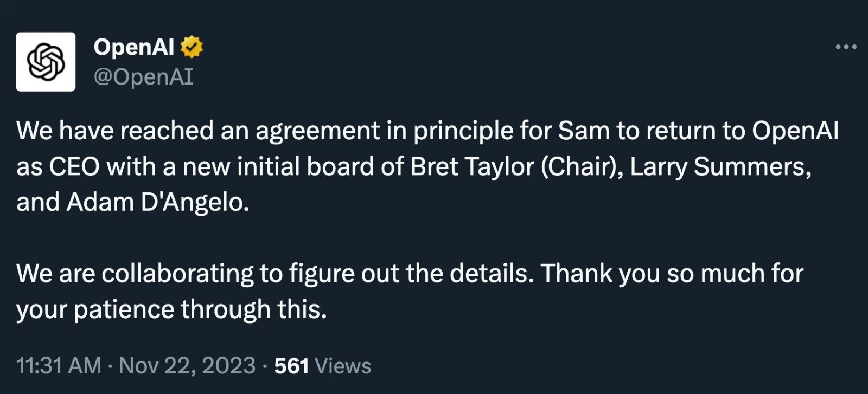
Task: Click the Nov 22, 2023 date
Action: (x=187, y=366)
